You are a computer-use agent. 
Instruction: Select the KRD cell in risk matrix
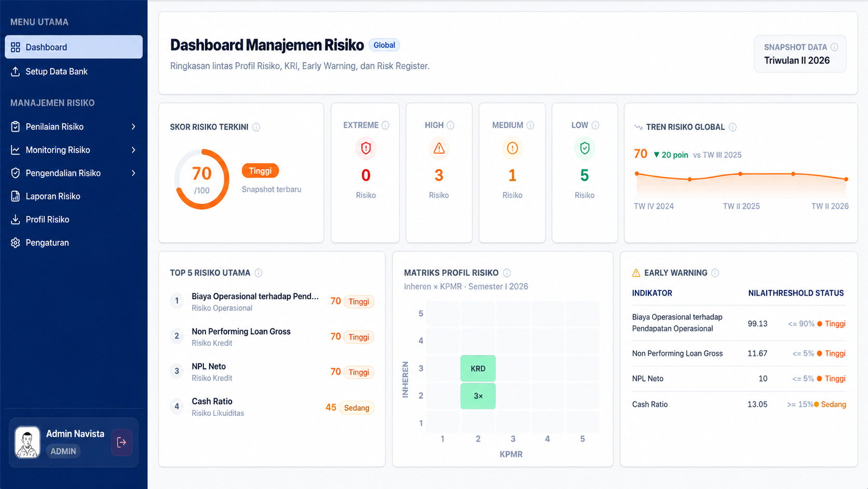tap(478, 368)
